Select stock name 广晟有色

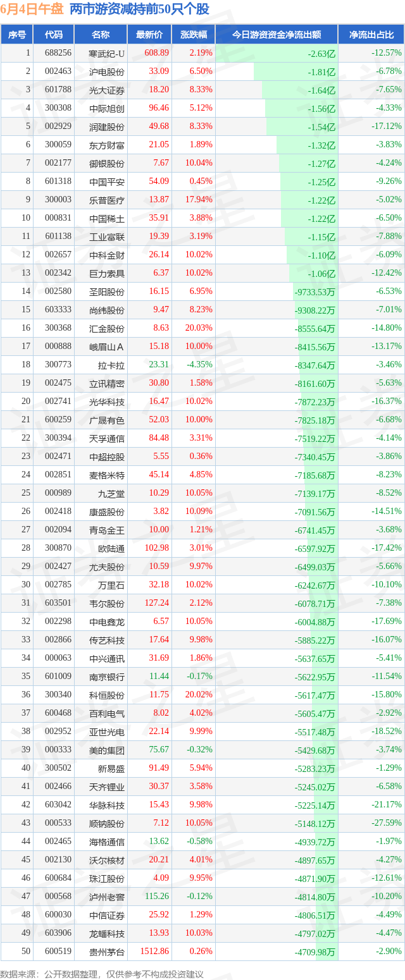point(107,420)
